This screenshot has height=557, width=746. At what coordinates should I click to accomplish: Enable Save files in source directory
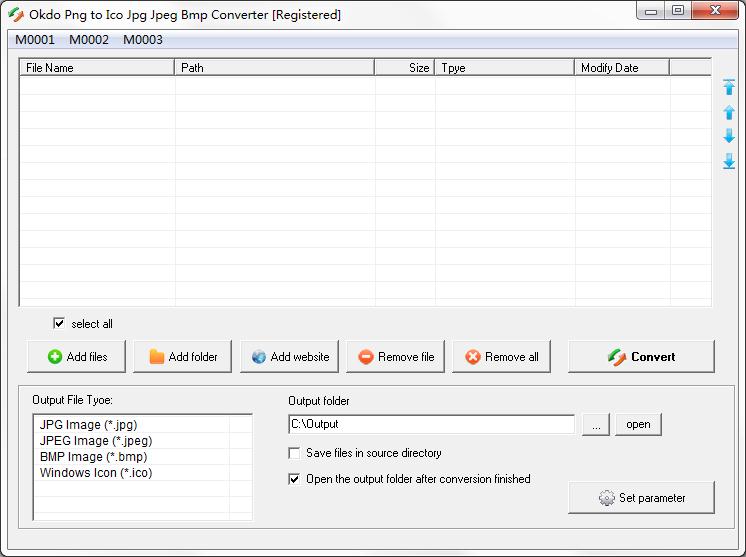tap(294, 454)
